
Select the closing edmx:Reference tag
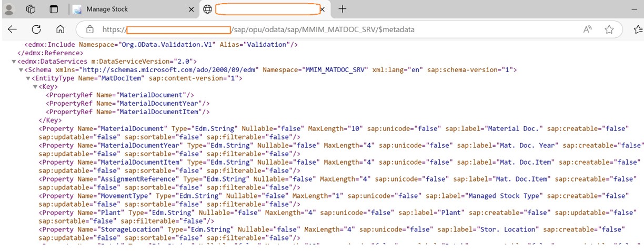[51, 53]
